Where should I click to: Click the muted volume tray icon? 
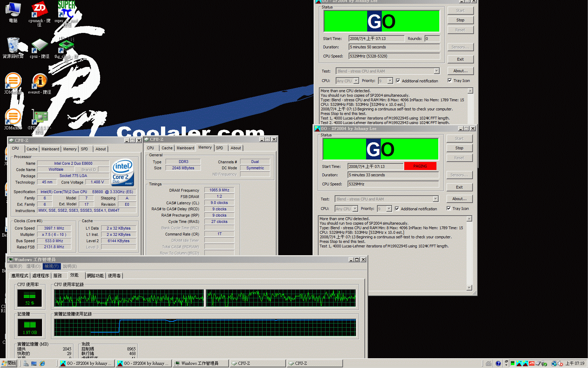(560, 363)
